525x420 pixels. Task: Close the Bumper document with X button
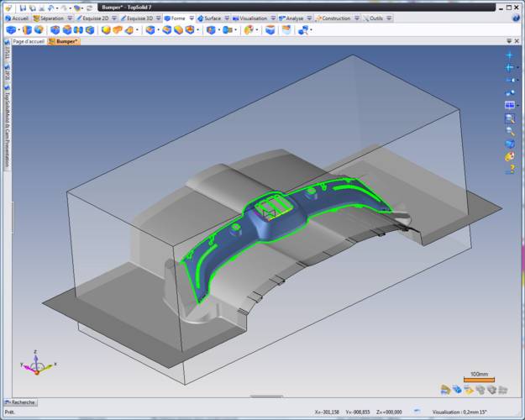coord(516,40)
